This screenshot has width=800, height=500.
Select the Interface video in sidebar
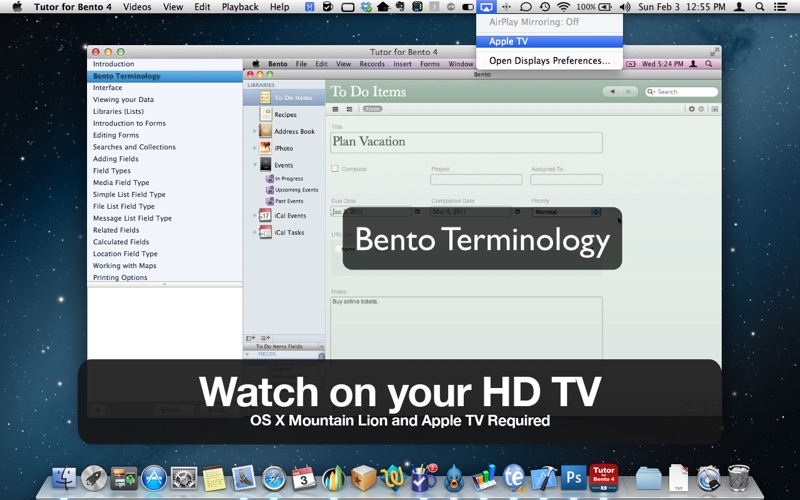click(x=164, y=88)
